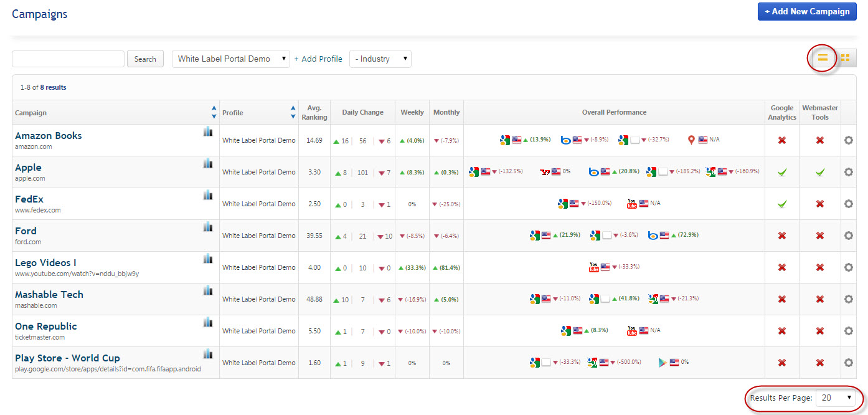Switch to grid view layout icon

pos(845,58)
